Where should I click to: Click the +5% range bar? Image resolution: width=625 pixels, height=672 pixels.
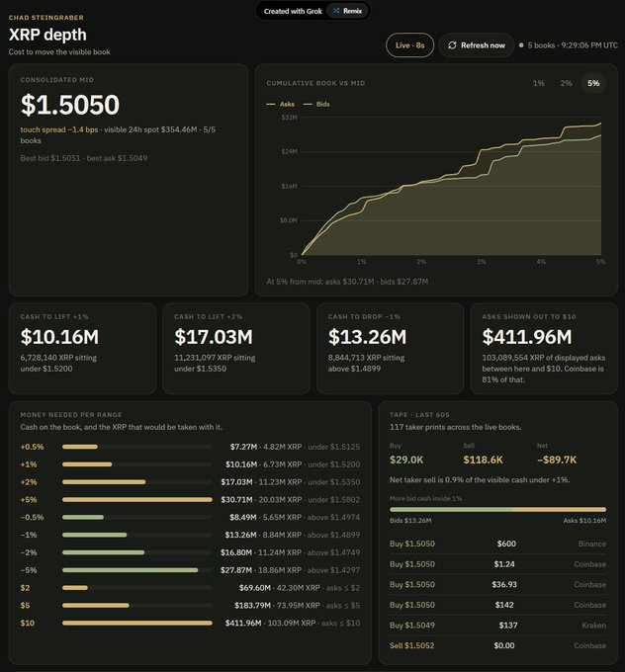tap(136, 500)
